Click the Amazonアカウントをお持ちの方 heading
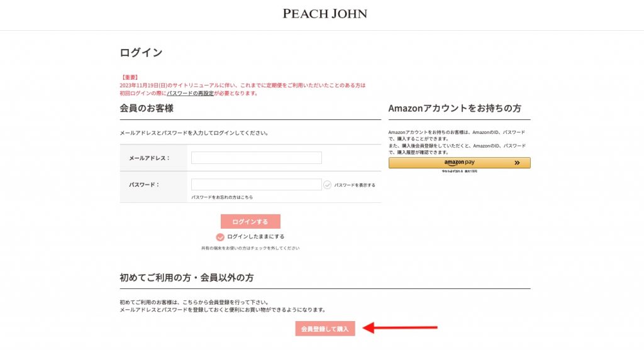The width and height of the screenshot is (644, 350). (455, 108)
